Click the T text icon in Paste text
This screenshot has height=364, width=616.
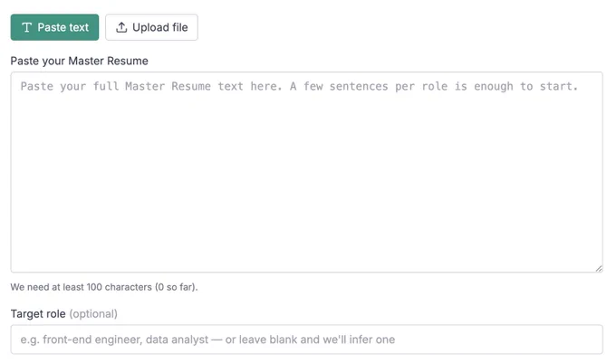pos(26,27)
